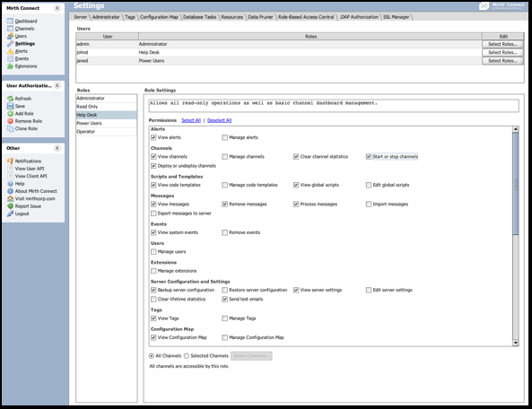Image resolution: width=532 pixels, height=409 pixels.
Task: Select the Read Only role
Action: tap(107, 107)
